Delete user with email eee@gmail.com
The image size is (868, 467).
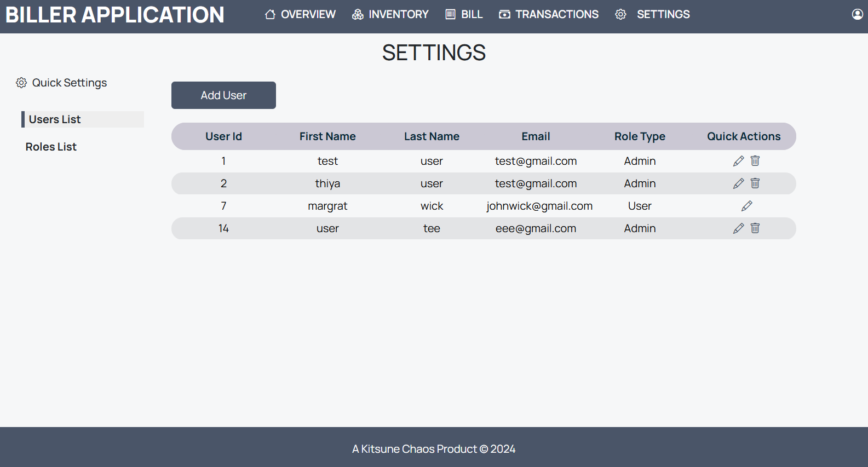[755, 228]
